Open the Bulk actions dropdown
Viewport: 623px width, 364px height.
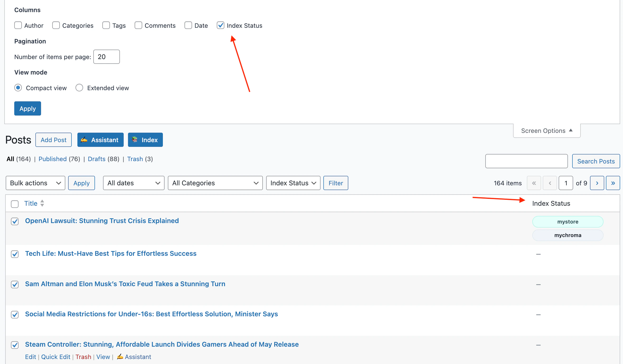[x=35, y=183]
